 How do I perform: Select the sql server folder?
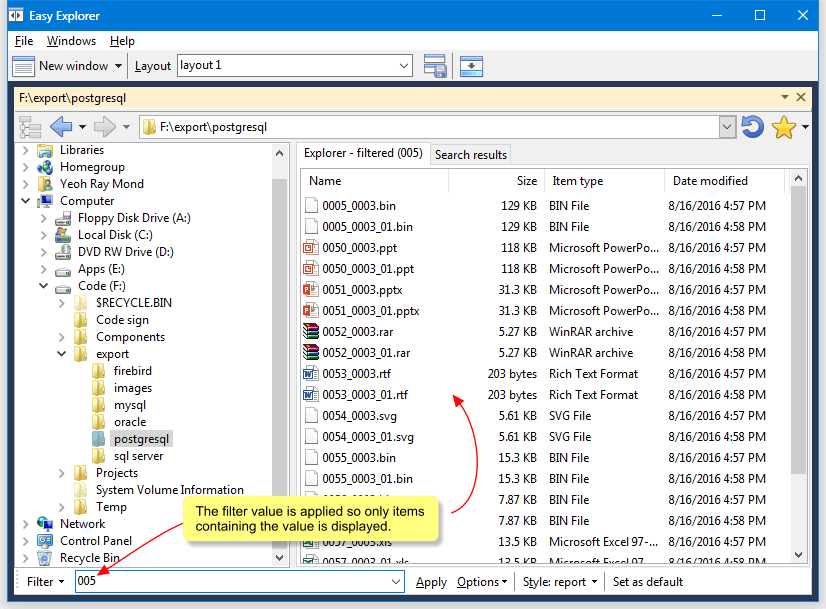tap(139, 456)
